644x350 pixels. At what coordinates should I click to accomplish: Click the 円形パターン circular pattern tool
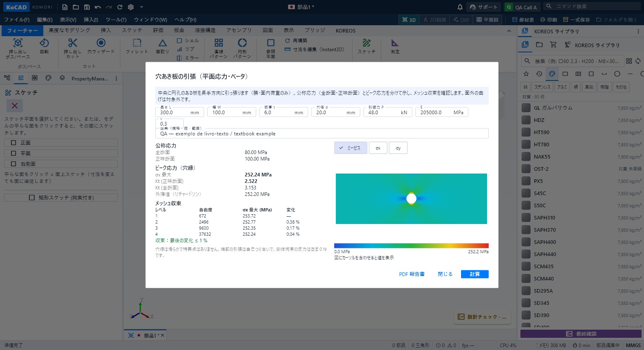click(242, 48)
